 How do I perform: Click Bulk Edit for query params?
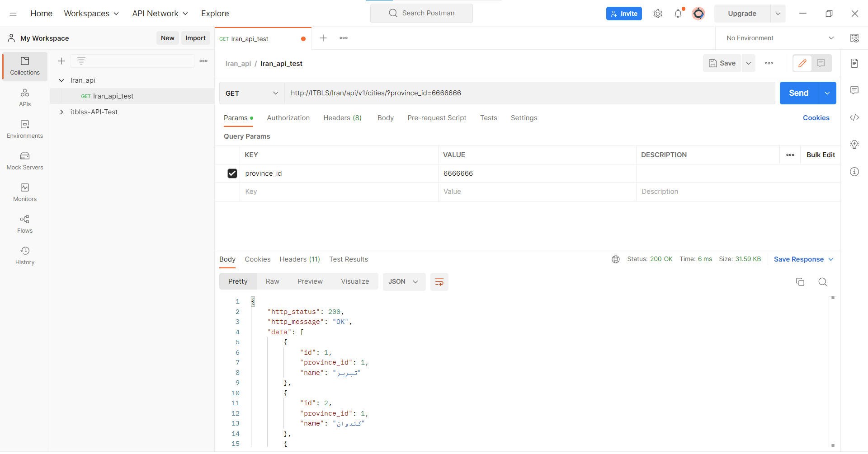coord(821,155)
